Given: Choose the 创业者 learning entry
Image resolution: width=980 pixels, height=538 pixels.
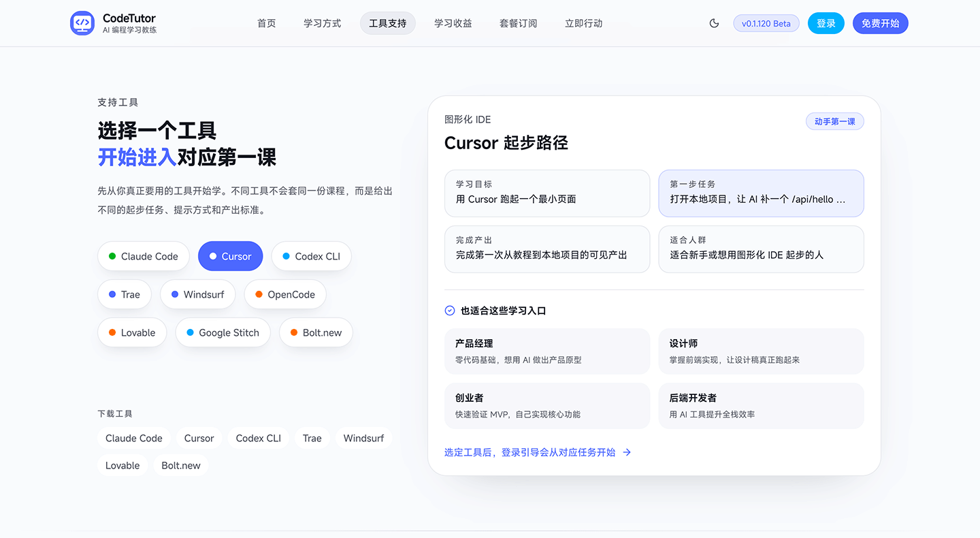Looking at the screenshot, I should (x=547, y=406).
